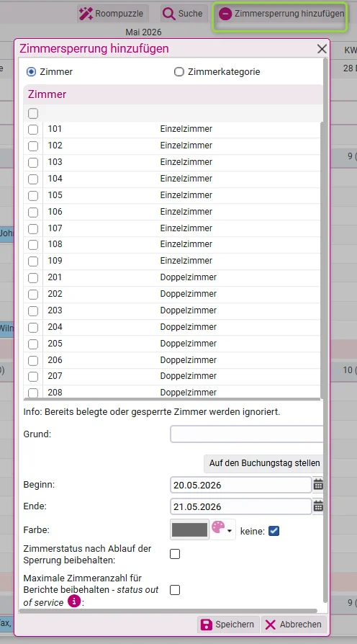Close the Zimmersperrung hinzufügen dialog with X

[x=322, y=49]
